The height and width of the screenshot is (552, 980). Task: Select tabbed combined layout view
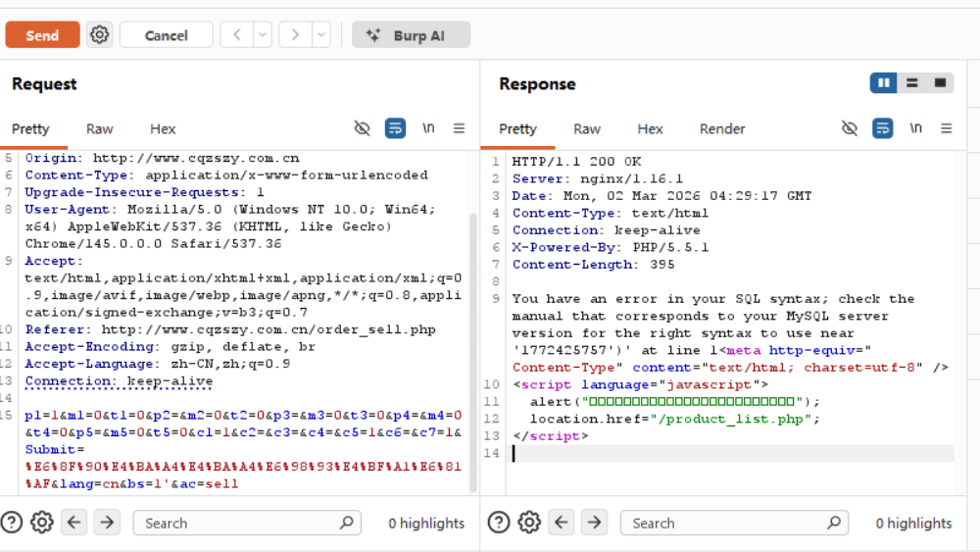pyautogui.click(x=940, y=83)
